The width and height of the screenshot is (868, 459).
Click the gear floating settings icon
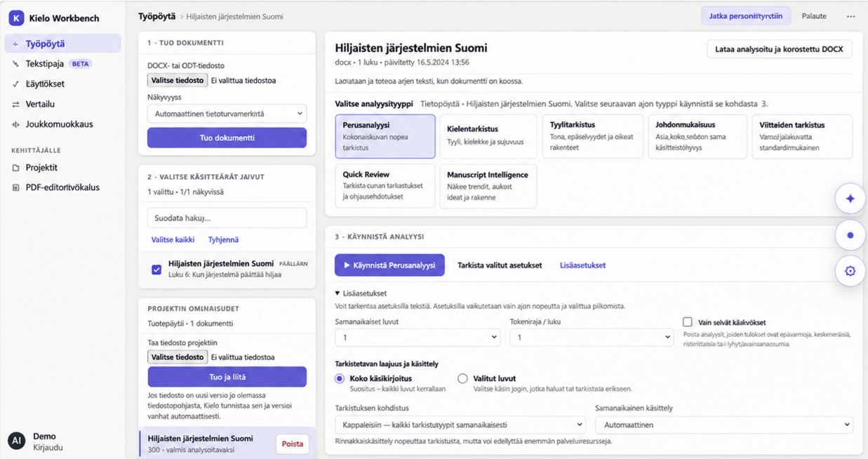[x=850, y=271]
